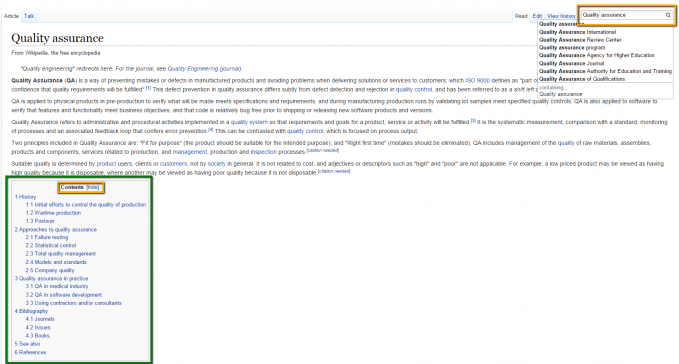Click the Quality assurance page heading
This screenshot has width=679, height=364.
pyautogui.click(x=58, y=38)
